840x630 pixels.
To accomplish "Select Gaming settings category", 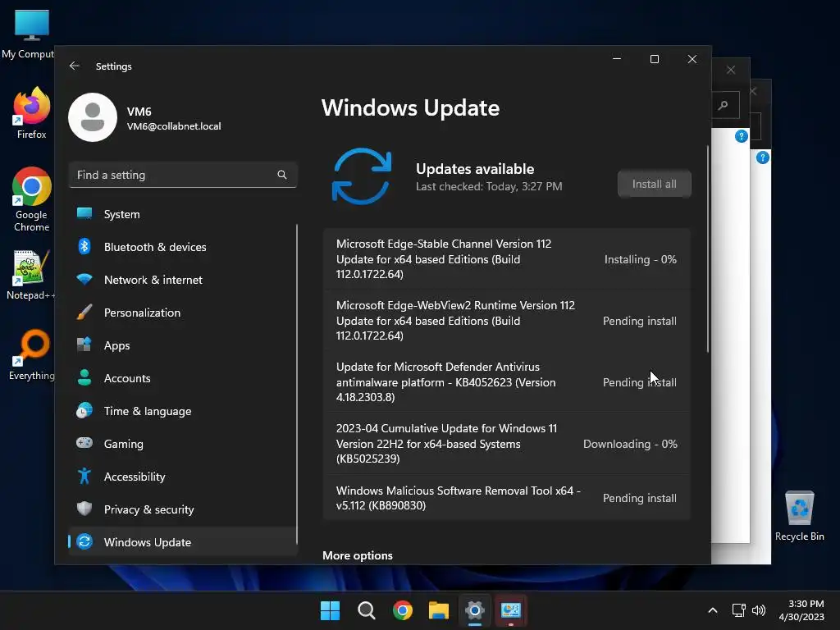I will (x=182, y=444).
